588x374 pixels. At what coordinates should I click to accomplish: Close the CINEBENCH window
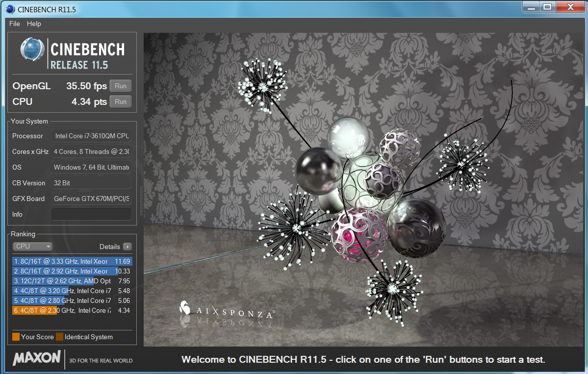click(x=570, y=7)
